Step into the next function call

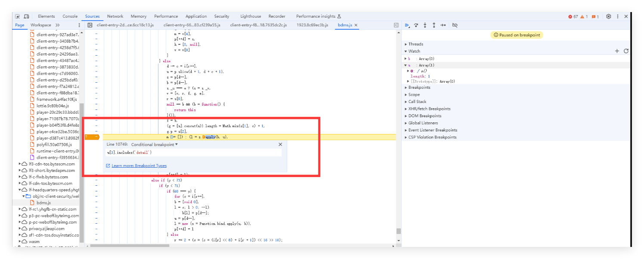point(425,25)
